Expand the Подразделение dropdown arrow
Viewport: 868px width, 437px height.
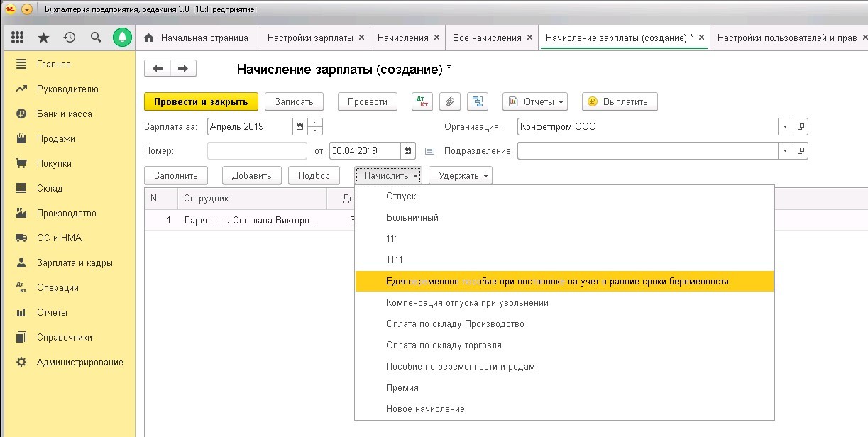tap(785, 150)
